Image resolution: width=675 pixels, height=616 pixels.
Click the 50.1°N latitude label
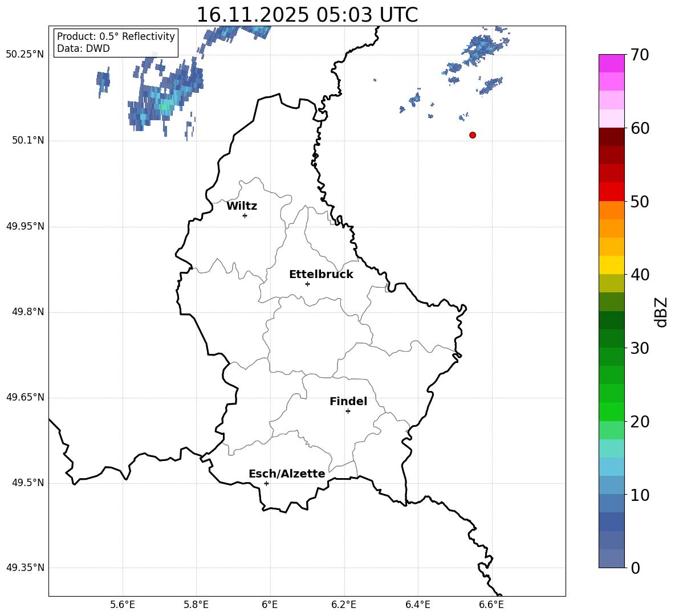[28, 140]
